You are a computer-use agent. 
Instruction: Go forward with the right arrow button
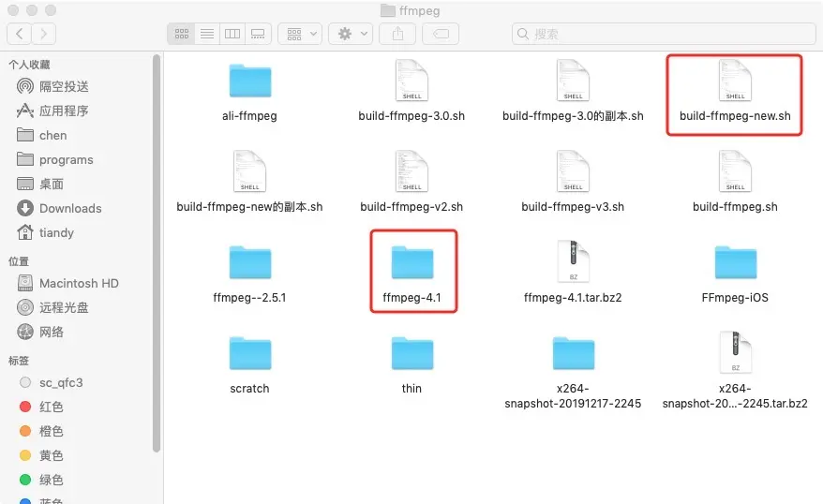[x=43, y=34]
